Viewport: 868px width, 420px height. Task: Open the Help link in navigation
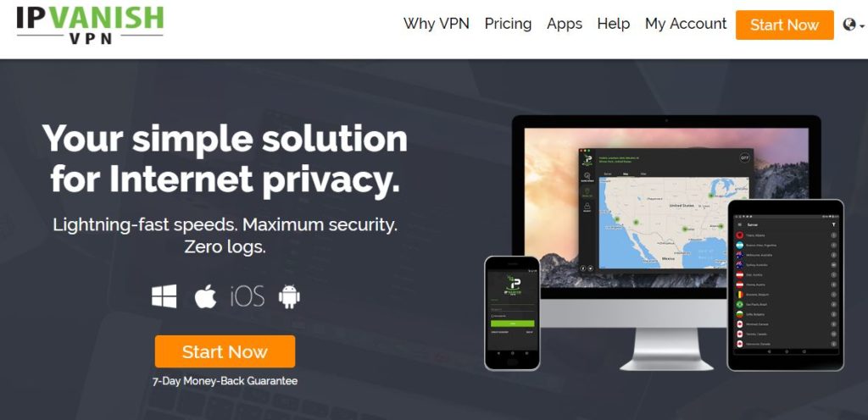614,24
